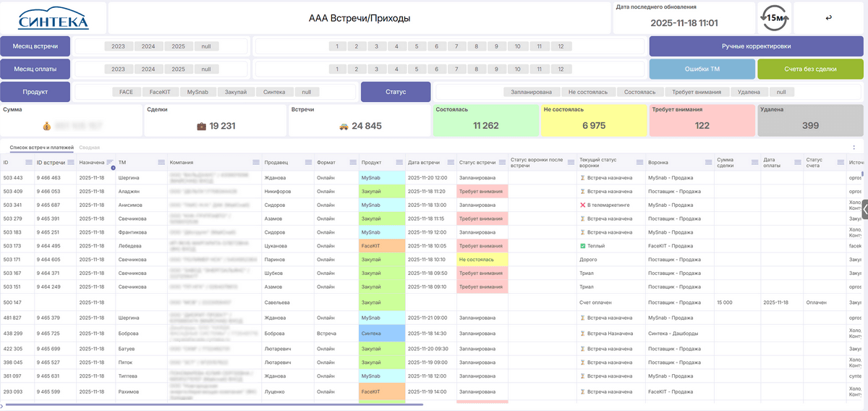Toggle month 6 chip for Месяц встречи
Image resolution: width=868 pixels, height=411 pixels.
click(x=436, y=46)
